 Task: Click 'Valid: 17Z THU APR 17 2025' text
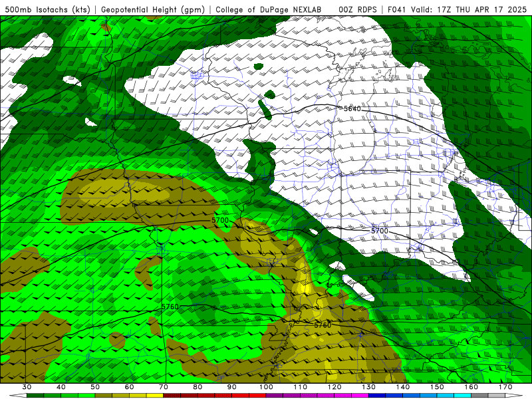coord(469,9)
